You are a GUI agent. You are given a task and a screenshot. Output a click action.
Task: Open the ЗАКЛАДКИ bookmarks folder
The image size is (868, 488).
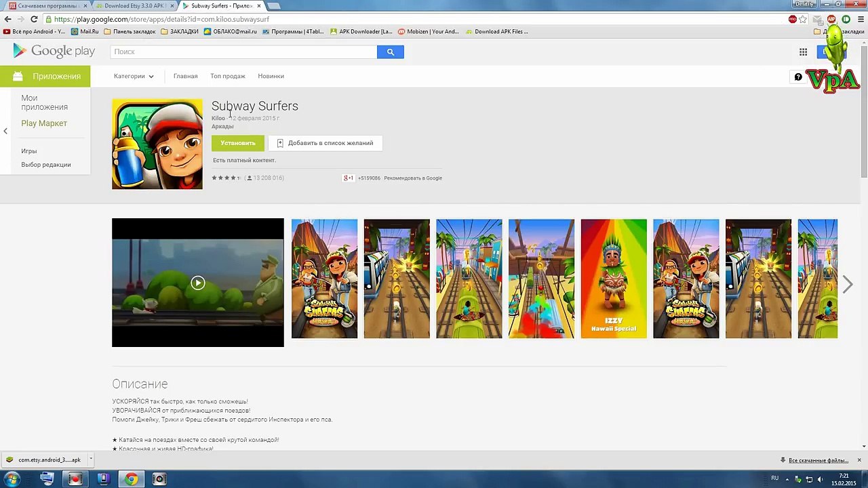point(180,32)
